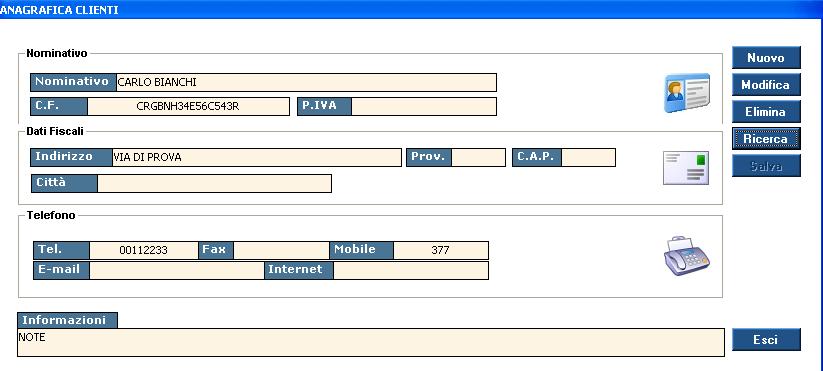The height and width of the screenshot is (371, 823).
Task: Click the Internet website field
Action: (410, 270)
